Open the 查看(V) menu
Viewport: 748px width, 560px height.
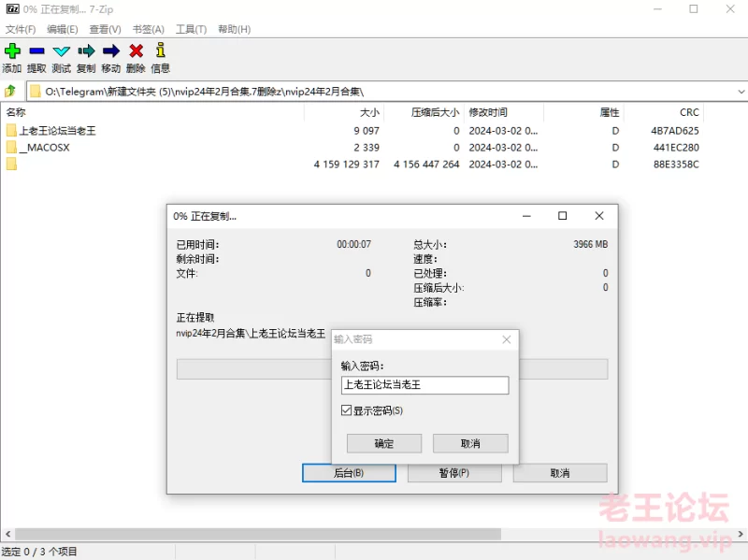105,29
